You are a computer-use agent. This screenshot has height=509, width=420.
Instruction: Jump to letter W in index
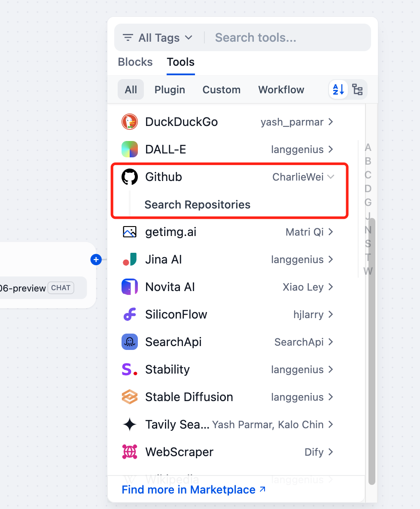[368, 271]
